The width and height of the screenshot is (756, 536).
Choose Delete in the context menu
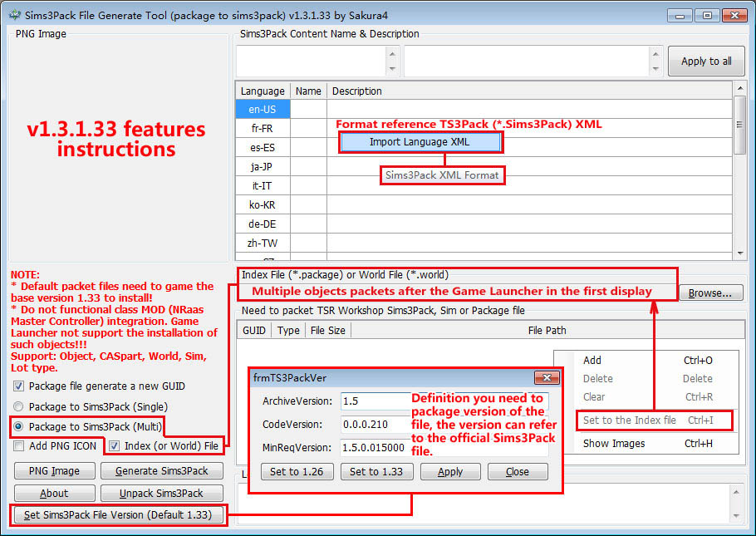click(x=646, y=379)
